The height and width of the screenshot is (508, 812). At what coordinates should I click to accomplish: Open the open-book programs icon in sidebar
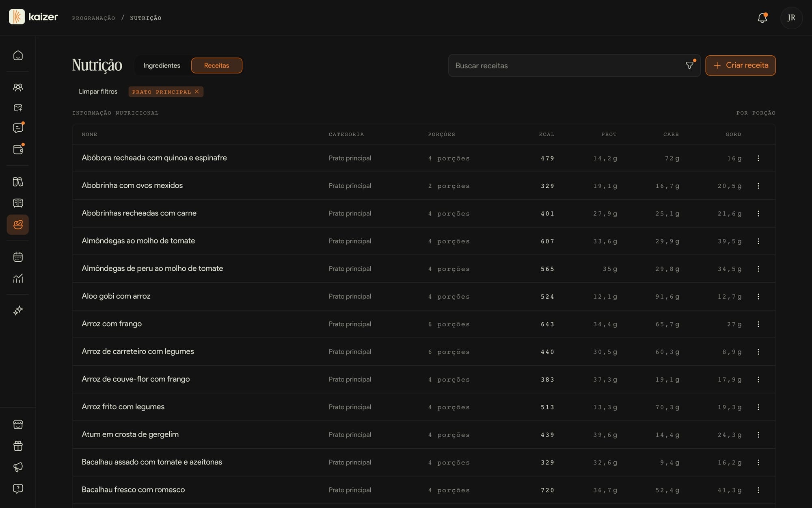[x=18, y=203]
